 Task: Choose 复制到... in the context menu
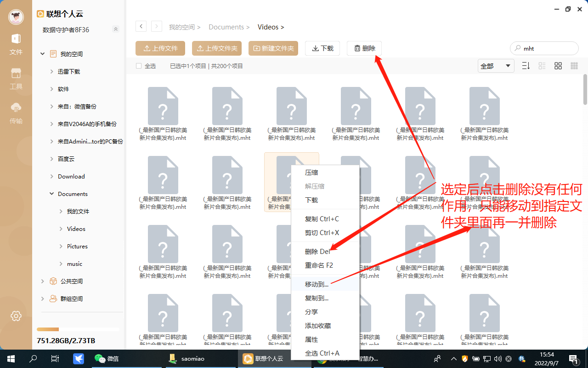point(325,298)
